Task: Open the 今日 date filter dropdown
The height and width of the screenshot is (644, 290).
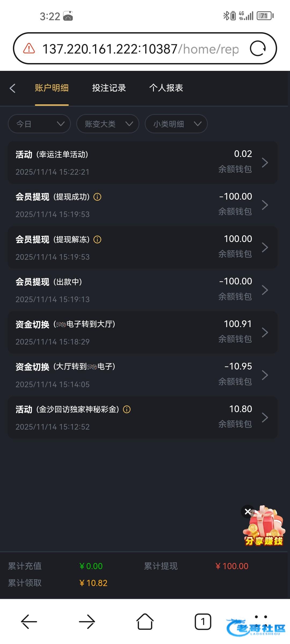Action: (39, 124)
